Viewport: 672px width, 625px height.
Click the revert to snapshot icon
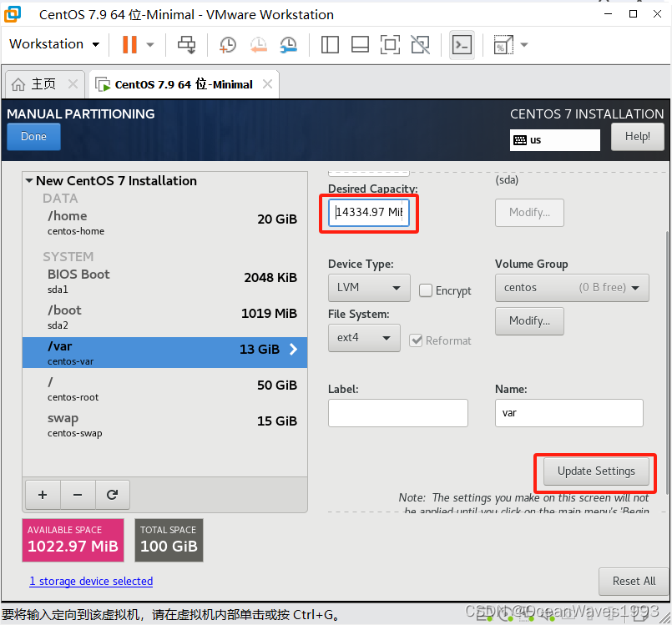click(x=259, y=44)
